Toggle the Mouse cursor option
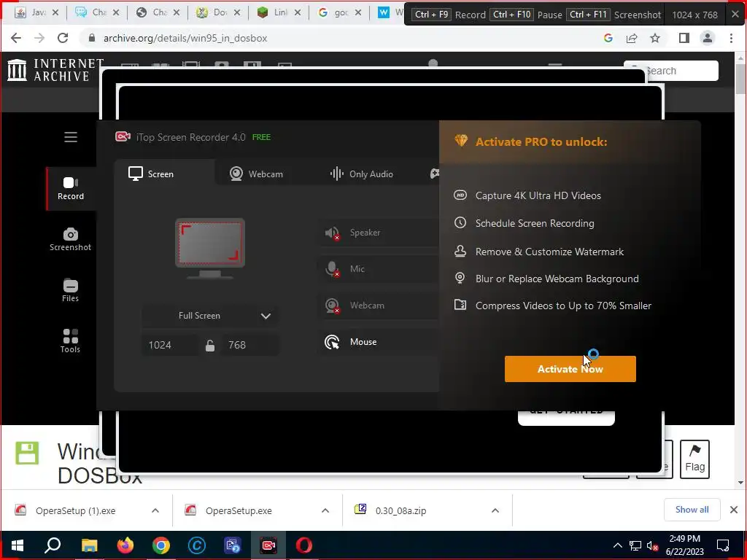The image size is (747, 560). 379,342
